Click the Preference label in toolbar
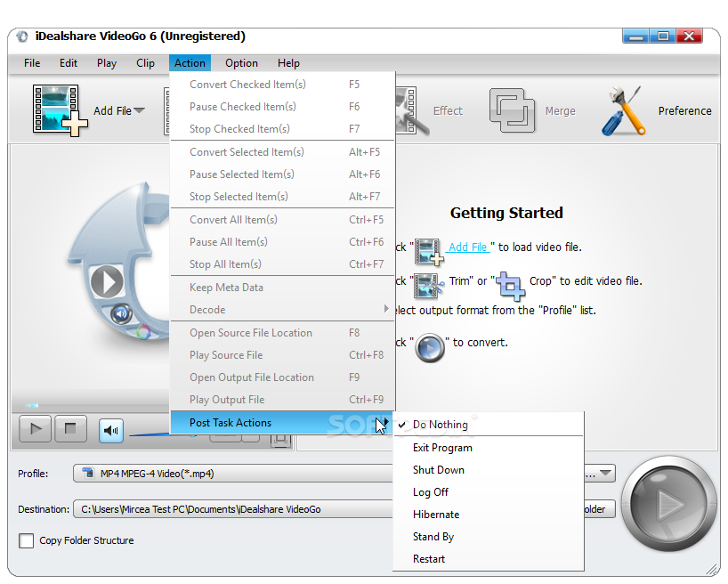The width and height of the screenshot is (728, 584). (x=684, y=111)
